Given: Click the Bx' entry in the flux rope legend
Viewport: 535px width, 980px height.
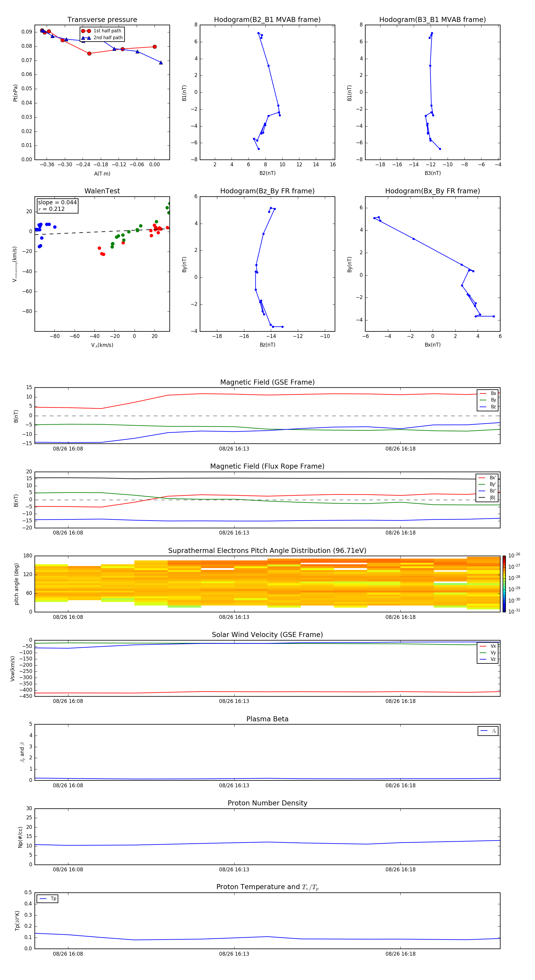Looking at the screenshot, I should click(487, 478).
